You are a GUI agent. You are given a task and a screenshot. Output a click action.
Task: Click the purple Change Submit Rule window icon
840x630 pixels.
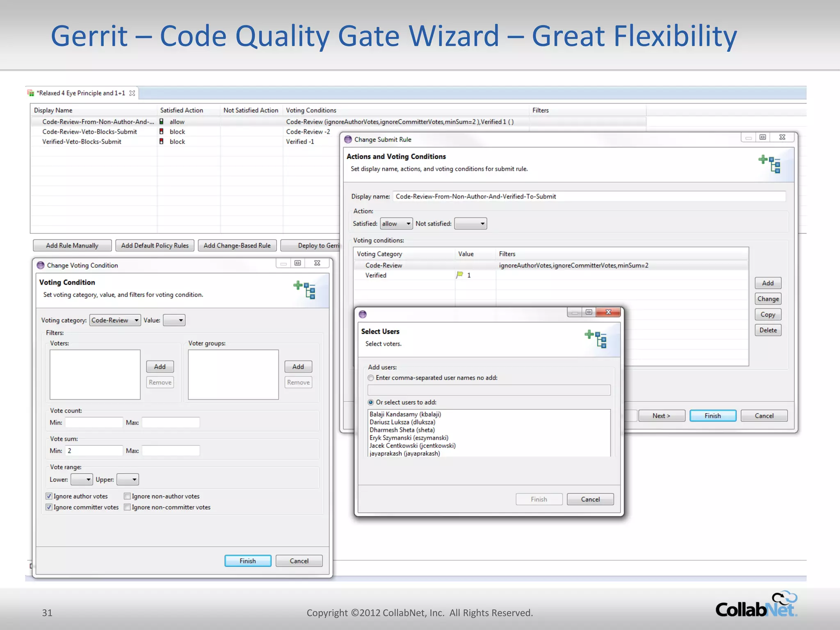[348, 139]
